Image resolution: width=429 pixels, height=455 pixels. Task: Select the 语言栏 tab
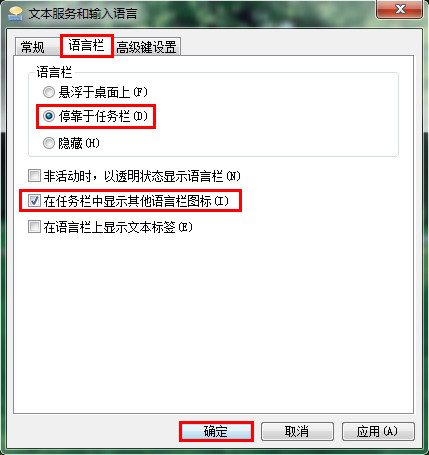click(86, 45)
